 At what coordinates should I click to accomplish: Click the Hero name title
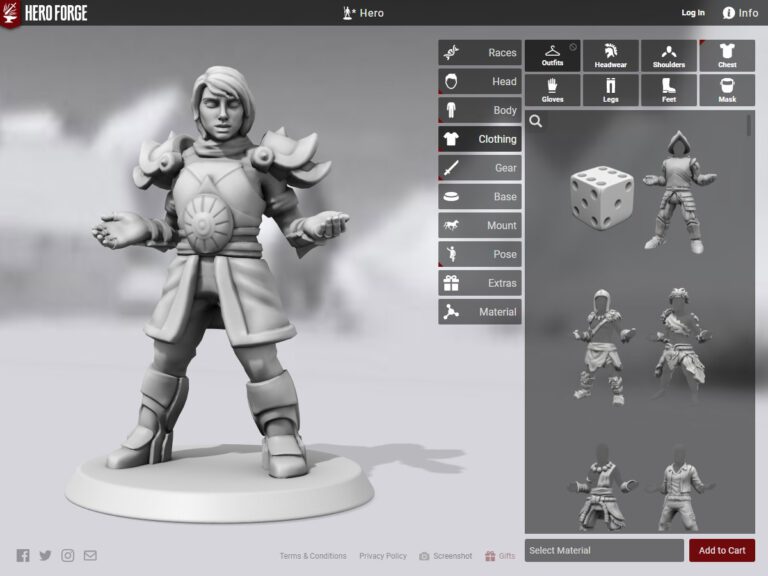point(363,13)
